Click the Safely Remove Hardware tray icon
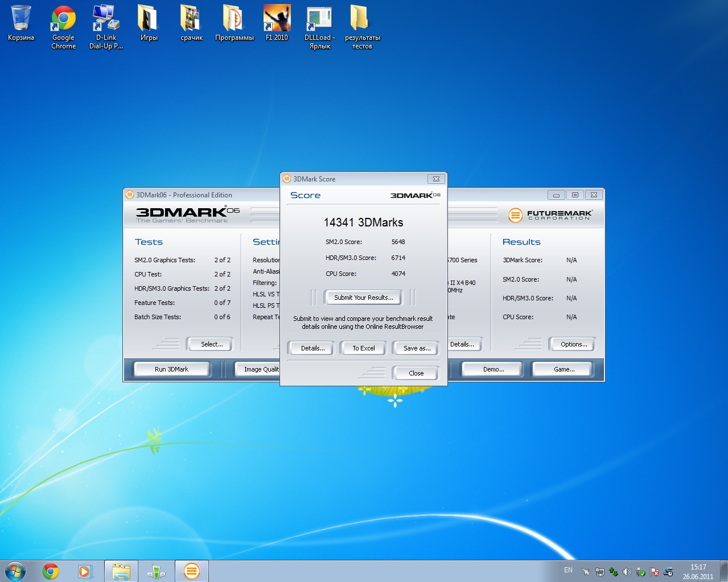Viewport: 728px width, 582px height. click(x=640, y=572)
